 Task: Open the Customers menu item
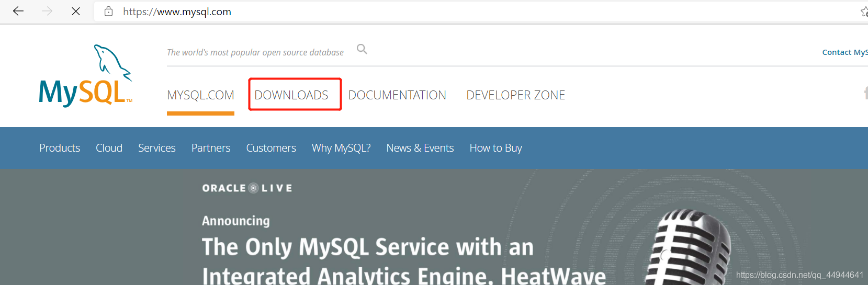pos(271,148)
